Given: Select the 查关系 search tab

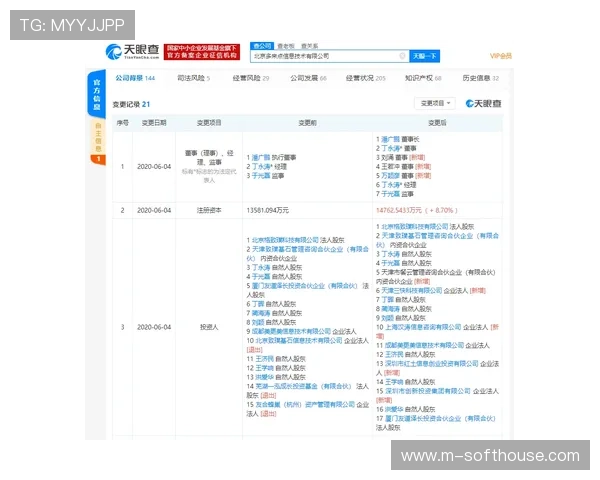Looking at the screenshot, I should [310, 46].
